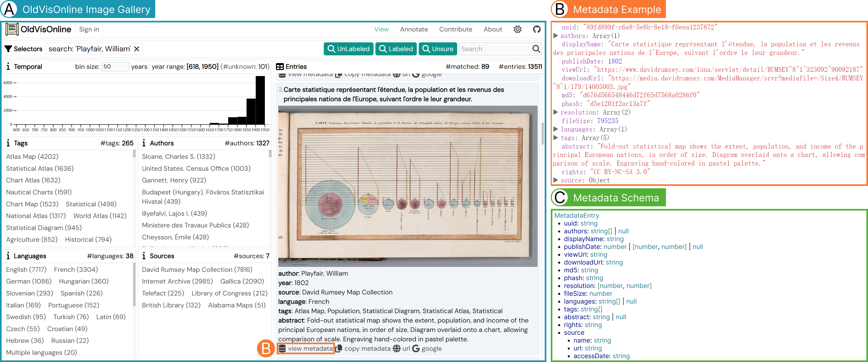Click the entry 3 title text
Viewport: 868px width, 362px height.
coord(394,94)
